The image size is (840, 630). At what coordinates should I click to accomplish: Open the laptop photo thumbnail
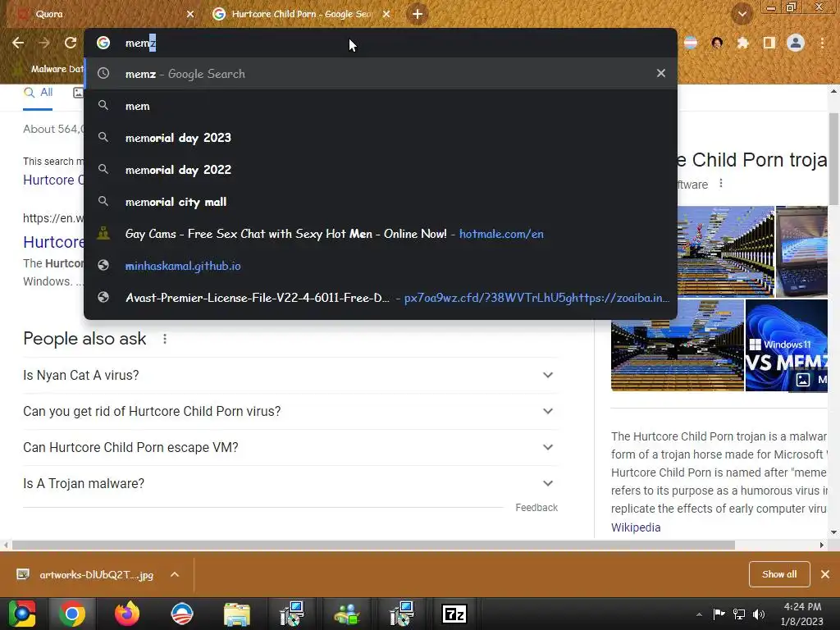coord(801,251)
